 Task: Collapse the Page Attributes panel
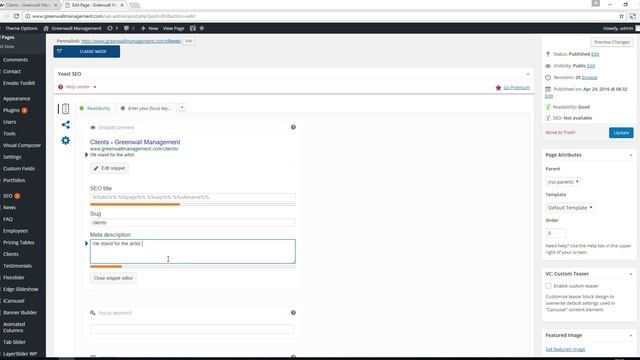coord(631,155)
